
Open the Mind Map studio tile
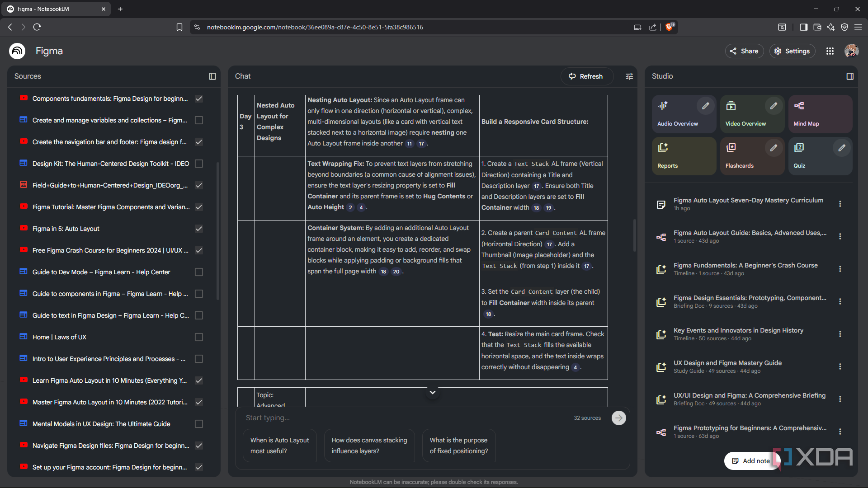point(820,114)
